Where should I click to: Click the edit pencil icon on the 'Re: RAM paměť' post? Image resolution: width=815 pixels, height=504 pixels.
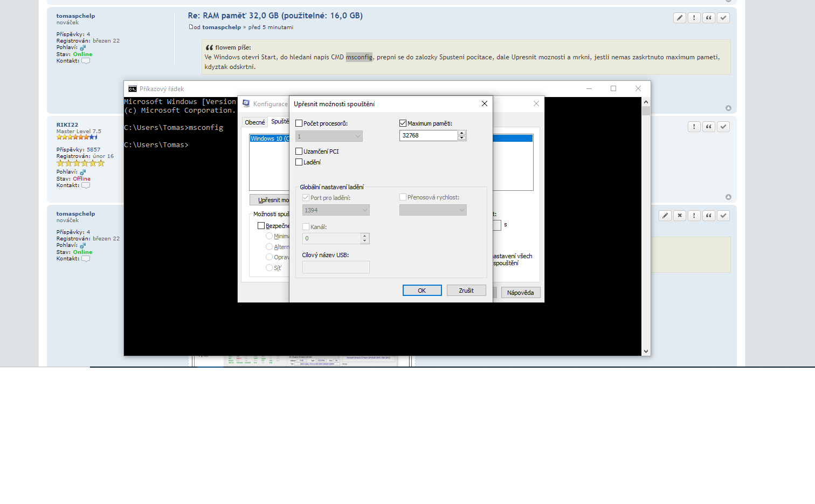pos(680,18)
